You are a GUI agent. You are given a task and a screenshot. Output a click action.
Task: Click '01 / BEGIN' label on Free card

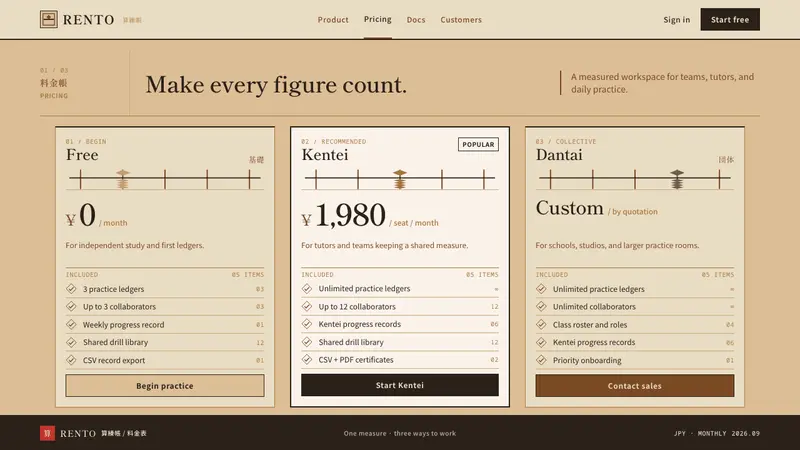86,141
